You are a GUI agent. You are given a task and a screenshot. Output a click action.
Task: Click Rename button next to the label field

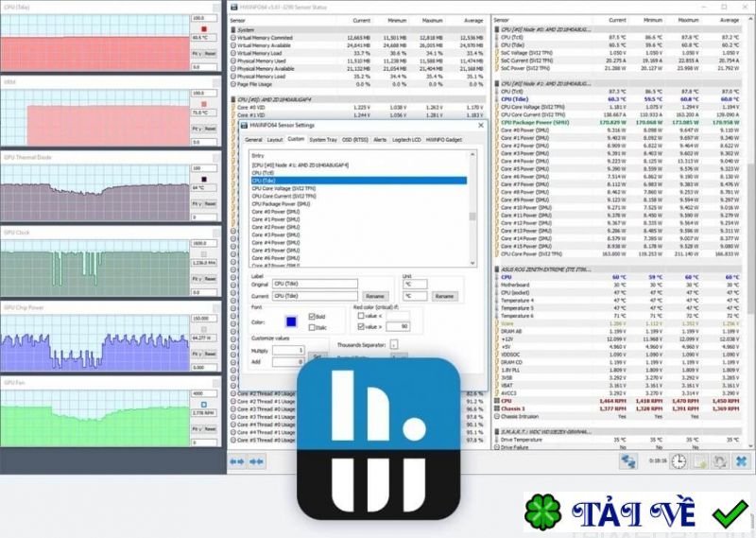[374, 296]
